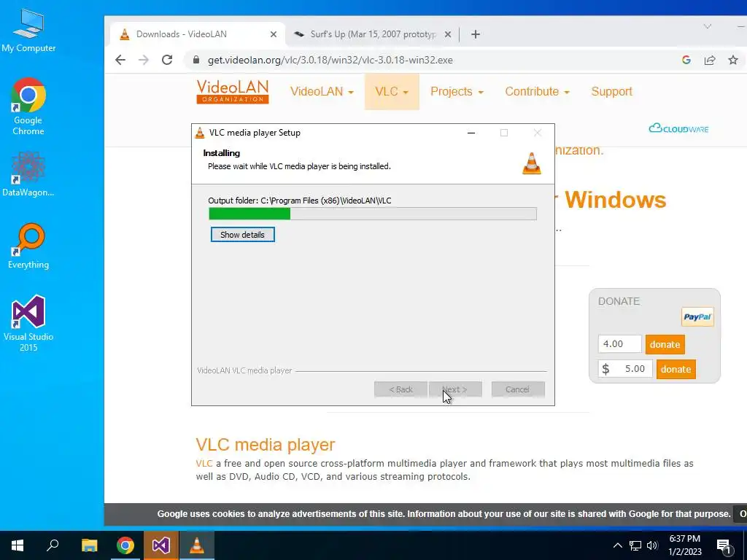Bookmark this page with star icon
The width and height of the screenshot is (747, 560).
pos(733,60)
